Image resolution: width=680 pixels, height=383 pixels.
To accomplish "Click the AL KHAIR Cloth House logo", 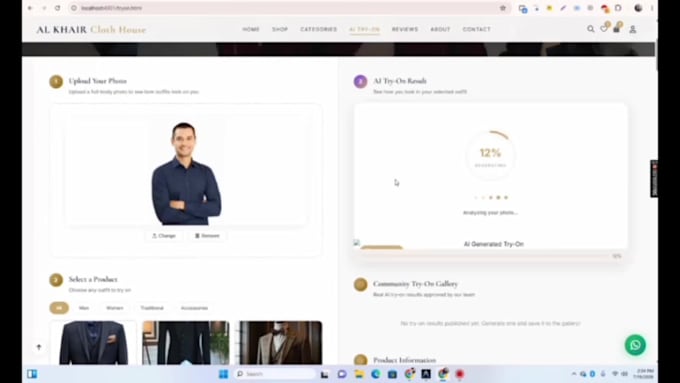I will click(91, 29).
